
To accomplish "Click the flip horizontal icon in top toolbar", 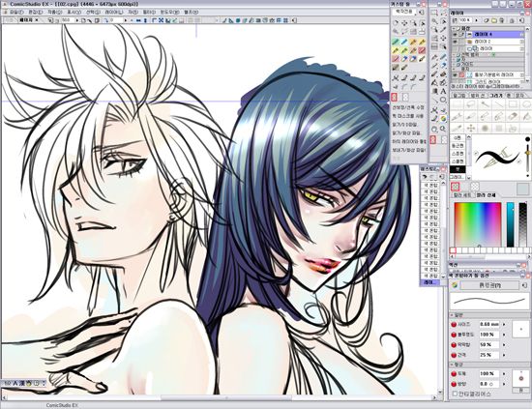I will click(x=138, y=20).
